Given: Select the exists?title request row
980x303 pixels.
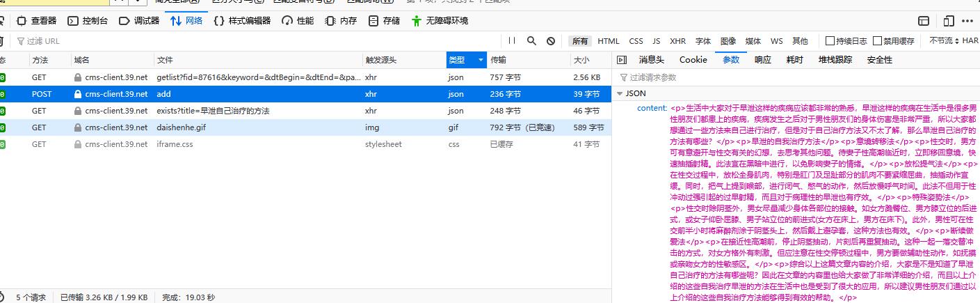Looking at the screenshot, I should 305,110.
